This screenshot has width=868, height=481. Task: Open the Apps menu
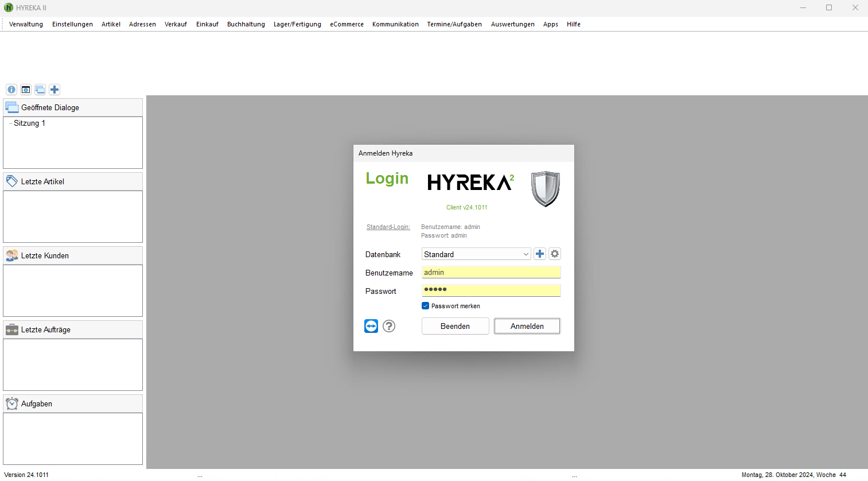pos(551,24)
